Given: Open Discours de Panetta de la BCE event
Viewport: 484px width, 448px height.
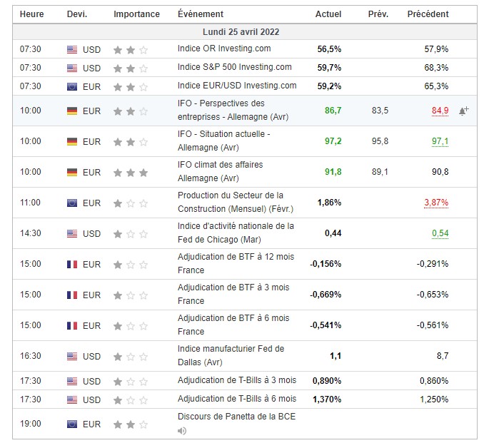Looking at the screenshot, I should click(236, 417).
